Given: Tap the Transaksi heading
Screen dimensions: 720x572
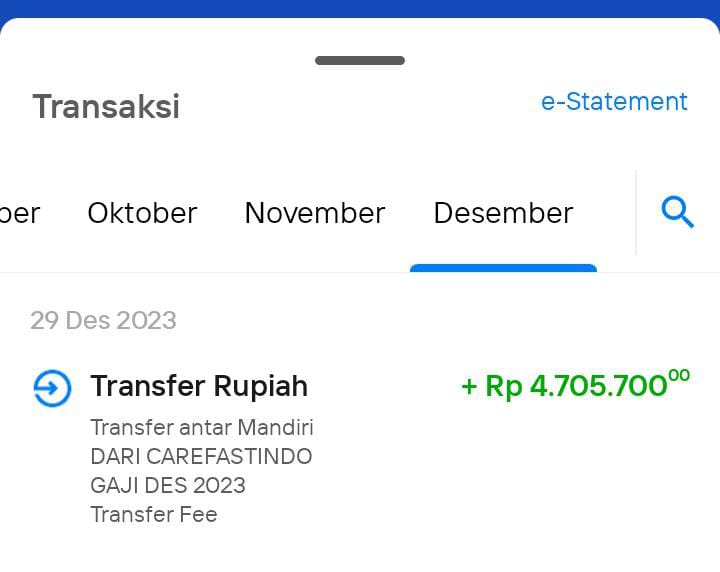Looking at the screenshot, I should click(106, 107).
